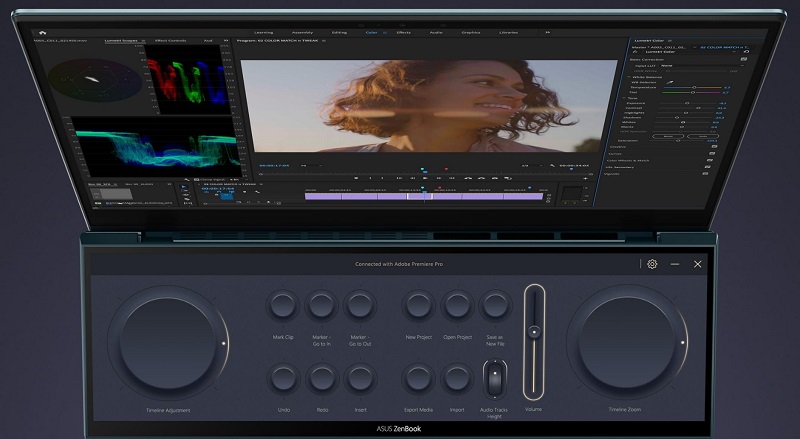Switch to the Libraries workspace
Image resolution: width=800 pixels, height=439 pixels.
pos(508,33)
